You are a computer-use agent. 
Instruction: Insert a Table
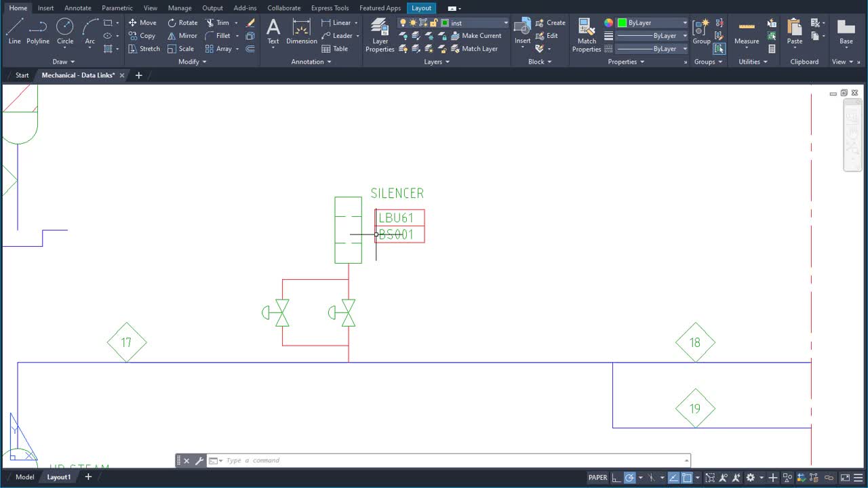point(335,49)
